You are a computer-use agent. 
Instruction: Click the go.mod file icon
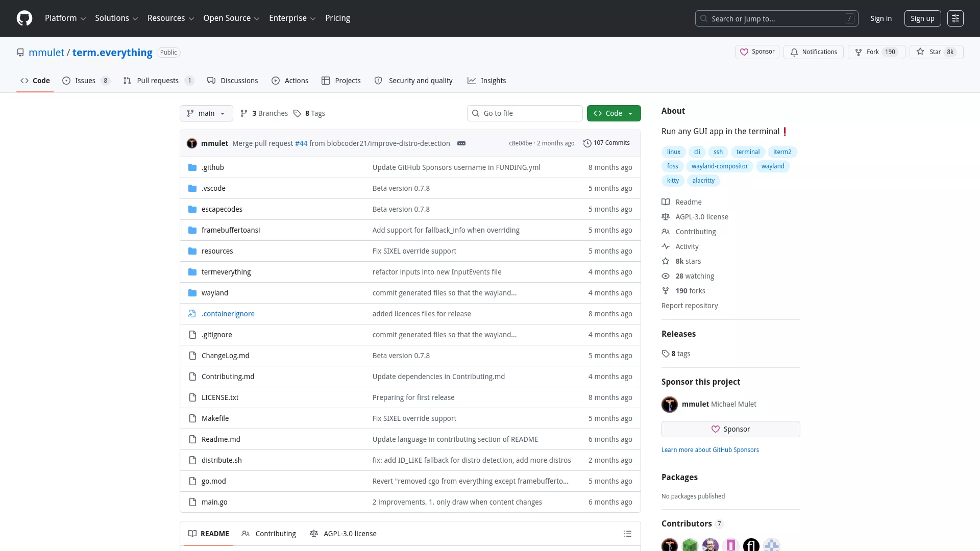tap(192, 481)
